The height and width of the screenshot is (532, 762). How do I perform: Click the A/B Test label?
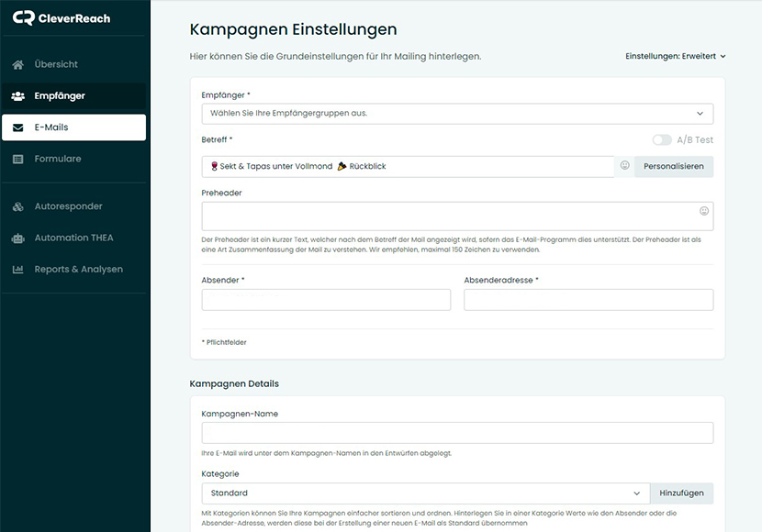point(695,139)
